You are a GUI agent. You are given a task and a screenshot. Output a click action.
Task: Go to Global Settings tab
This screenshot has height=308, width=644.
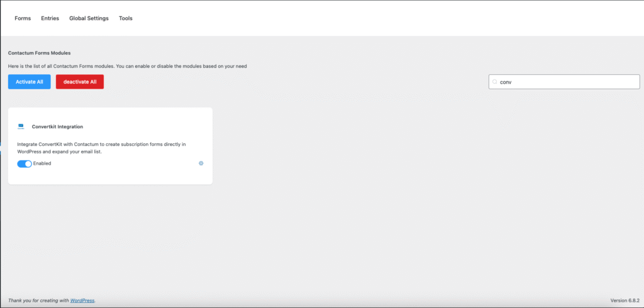pos(89,18)
